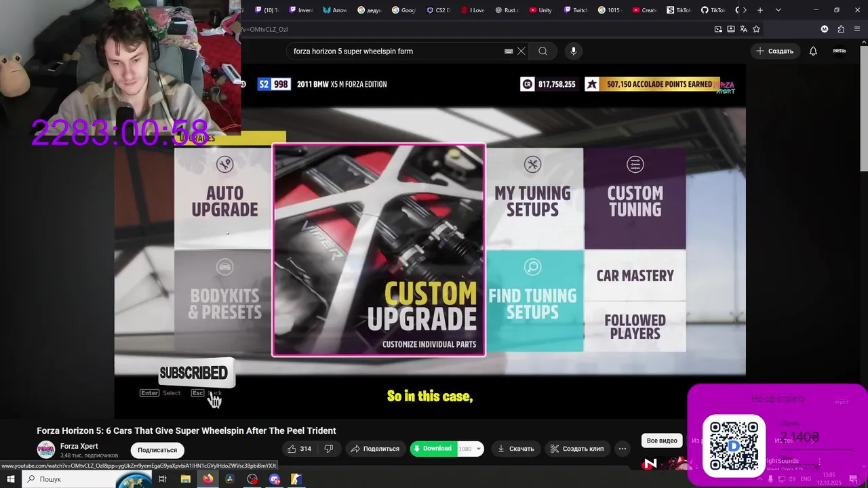Click the ENG language indicator in system tray
This screenshot has height=488, width=868.
[806, 479]
